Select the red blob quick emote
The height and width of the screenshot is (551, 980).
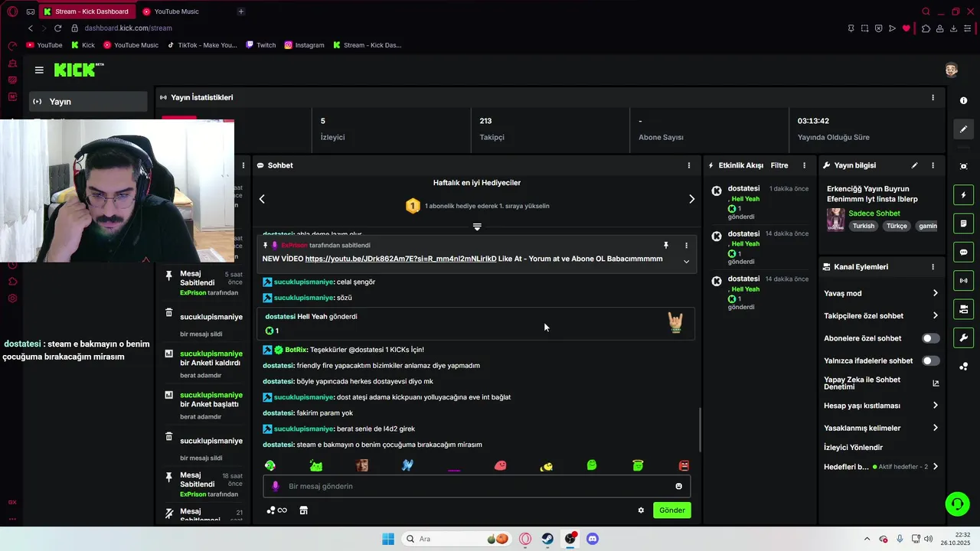[500, 465]
